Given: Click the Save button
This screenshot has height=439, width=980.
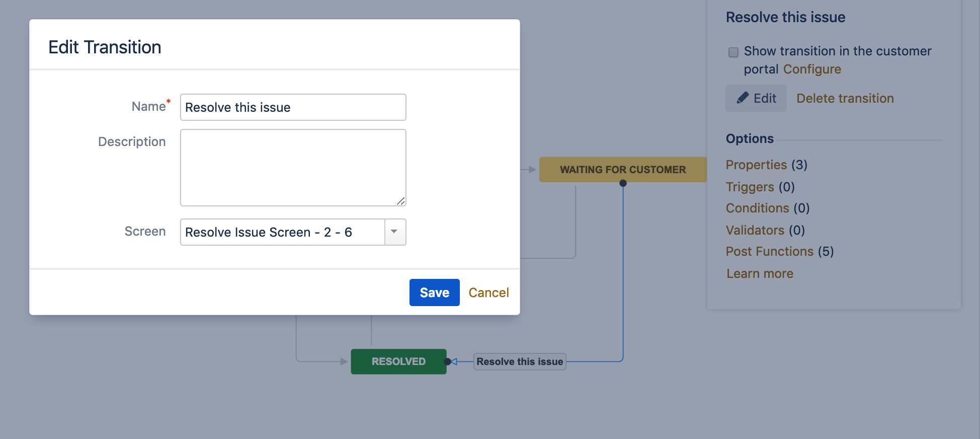Looking at the screenshot, I should pyautogui.click(x=434, y=292).
